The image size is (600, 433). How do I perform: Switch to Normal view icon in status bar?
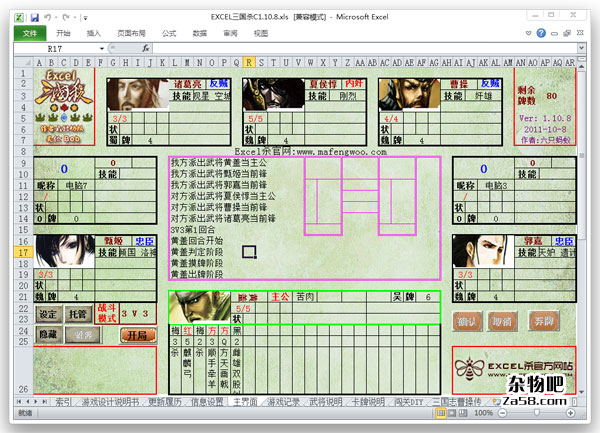(441, 413)
